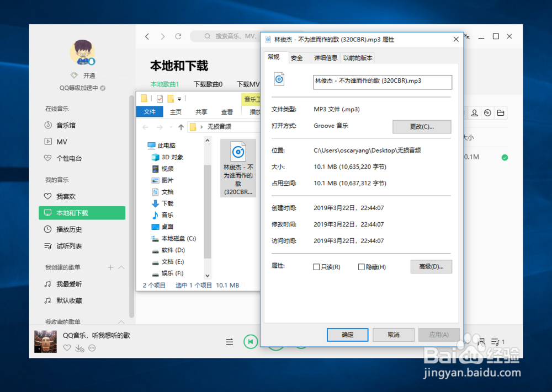Click the folder view icon in QQ Music
Viewport: 552px width, 392px height.
[x=501, y=113]
